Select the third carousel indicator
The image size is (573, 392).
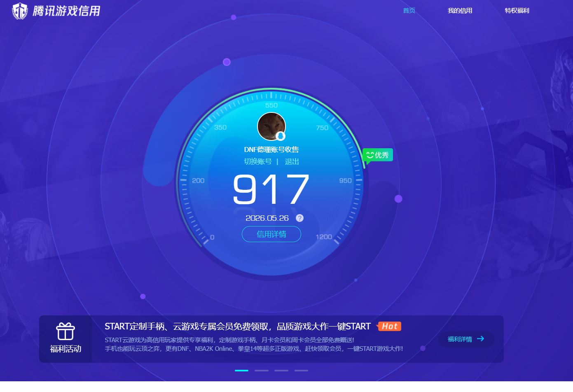[281, 371]
